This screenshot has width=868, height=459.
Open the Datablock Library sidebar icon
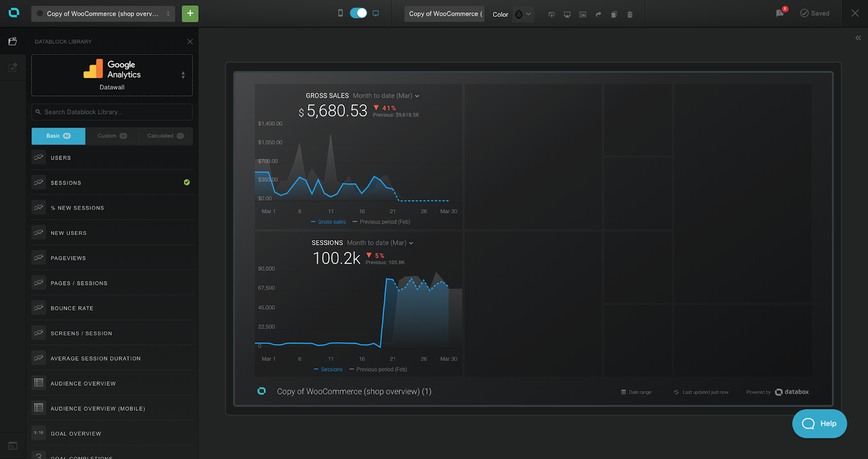[x=12, y=41]
